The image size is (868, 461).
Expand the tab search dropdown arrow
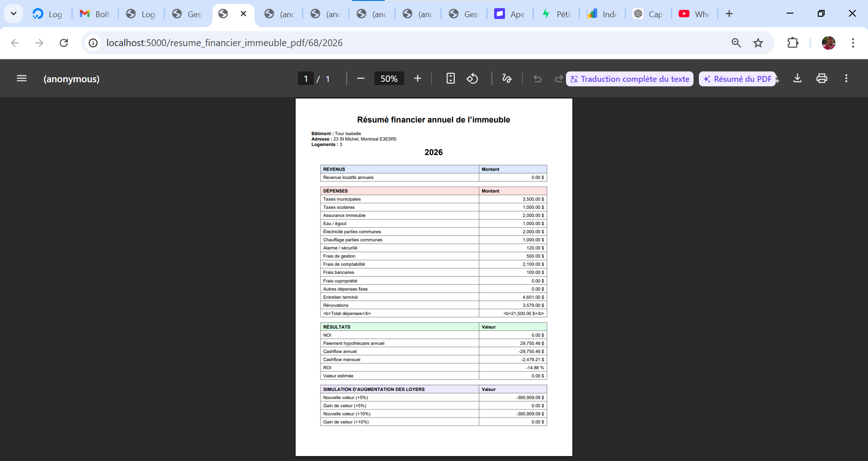[x=14, y=14]
